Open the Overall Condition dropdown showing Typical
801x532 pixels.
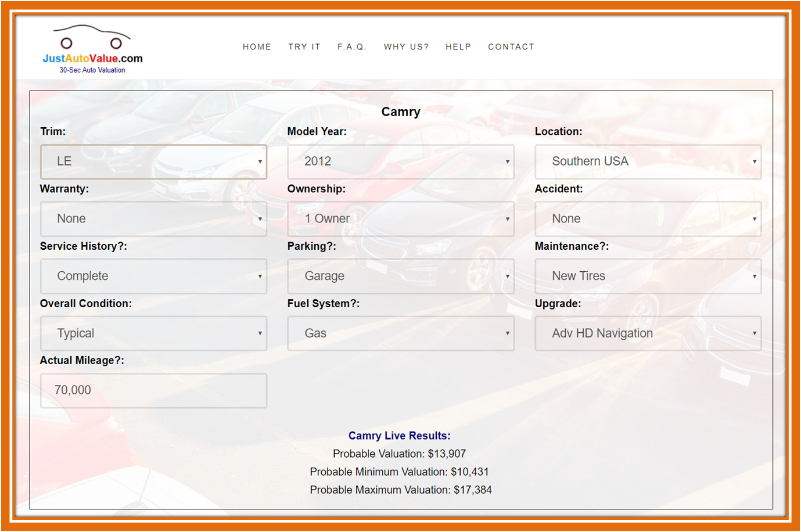tap(153, 333)
